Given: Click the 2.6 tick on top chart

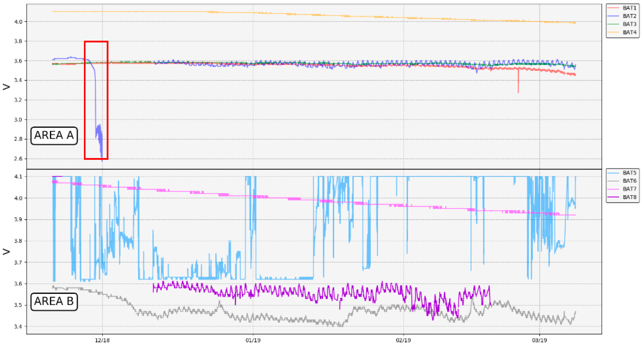Looking at the screenshot, I should [18, 159].
